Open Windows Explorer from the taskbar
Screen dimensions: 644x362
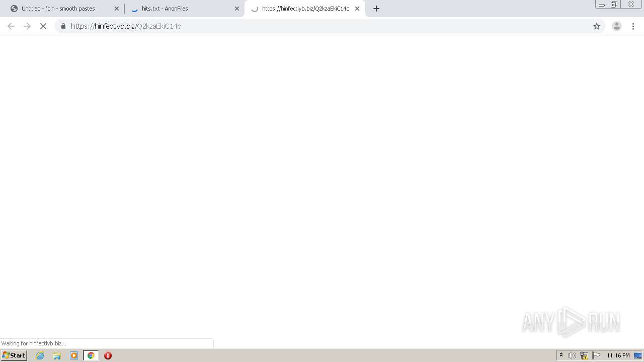tap(57, 355)
